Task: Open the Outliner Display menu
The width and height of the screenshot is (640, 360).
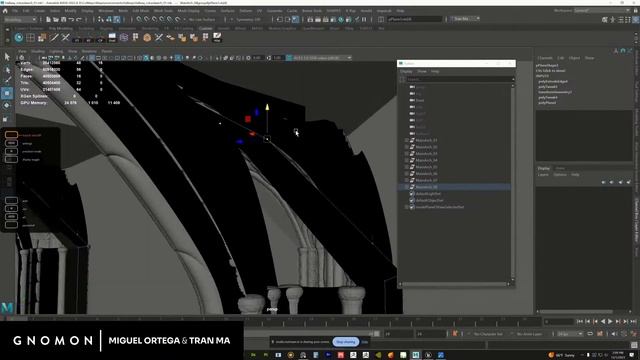Action: 406,71
